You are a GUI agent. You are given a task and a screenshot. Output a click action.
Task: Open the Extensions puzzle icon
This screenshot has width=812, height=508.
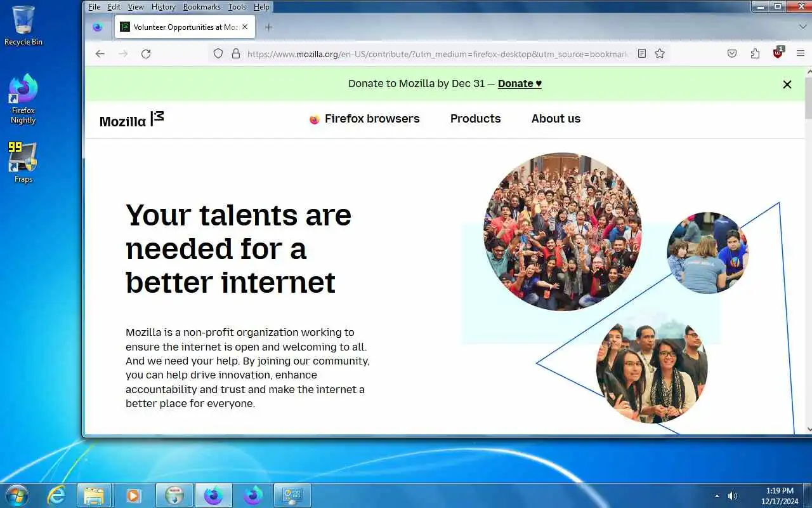click(x=755, y=54)
